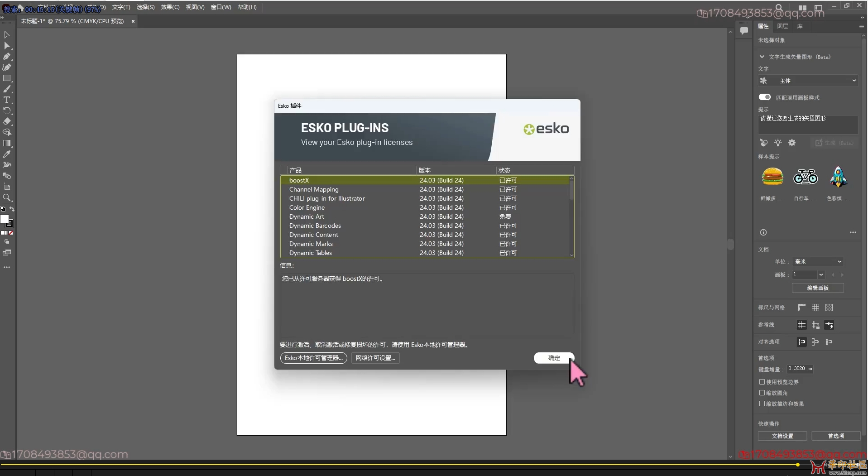The height and width of the screenshot is (476, 868).
Task: Click the none color swatch with red slash
Action: (x=11, y=233)
